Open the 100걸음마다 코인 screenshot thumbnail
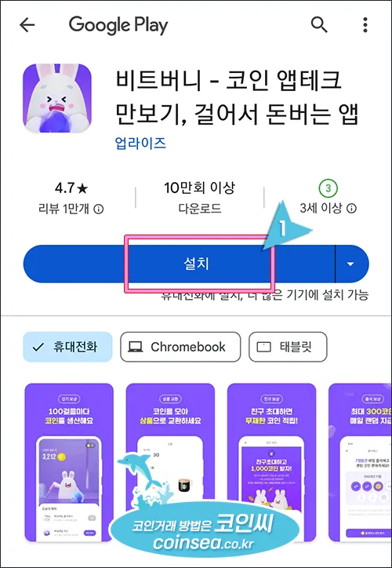The image size is (392, 568). coord(69,463)
